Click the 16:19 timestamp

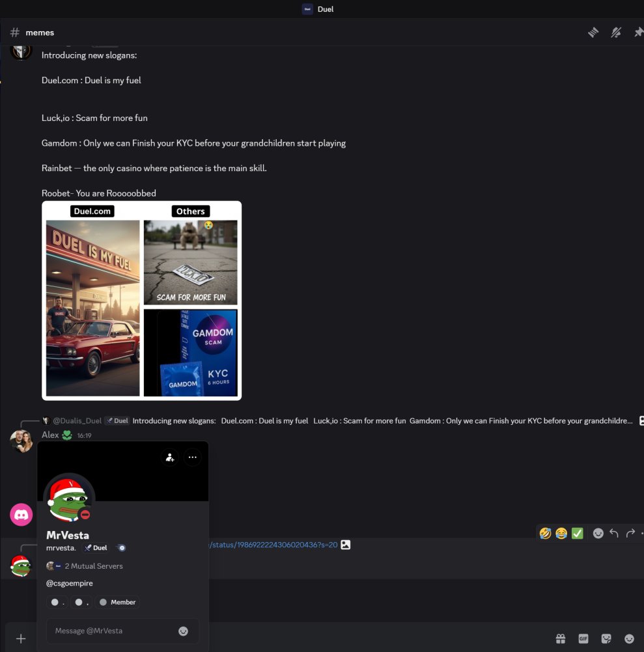pyautogui.click(x=84, y=435)
